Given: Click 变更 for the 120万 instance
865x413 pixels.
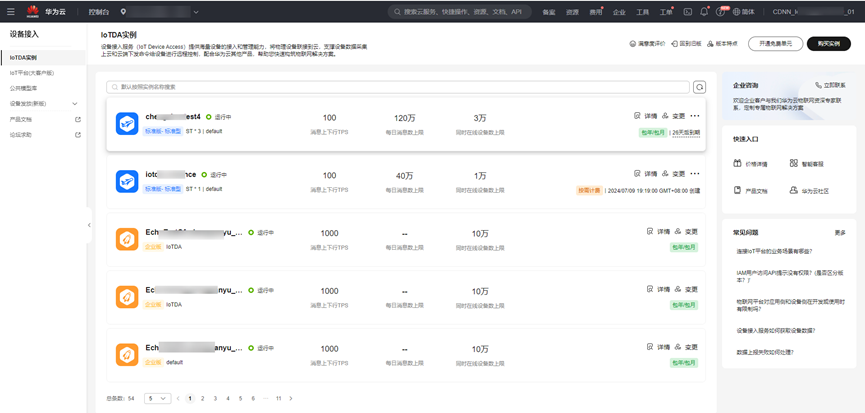Looking at the screenshot, I should tap(674, 116).
